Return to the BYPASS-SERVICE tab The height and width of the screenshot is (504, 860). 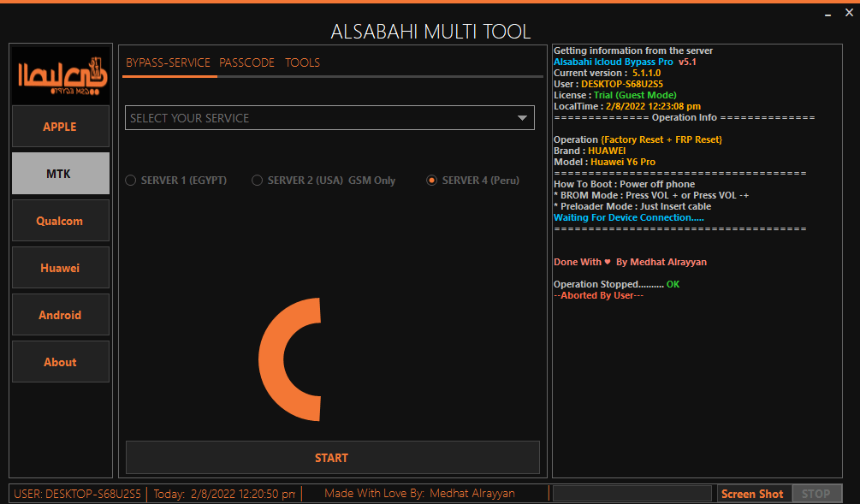[168, 62]
